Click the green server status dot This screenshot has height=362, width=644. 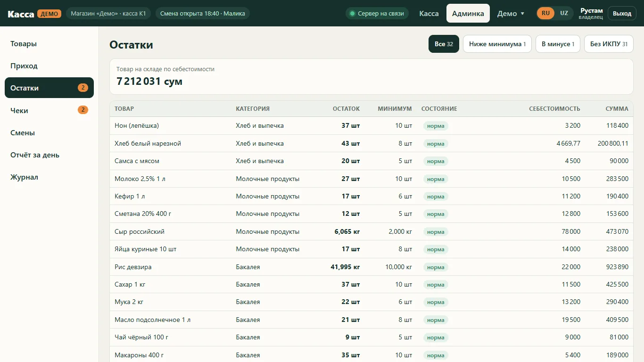tap(352, 14)
